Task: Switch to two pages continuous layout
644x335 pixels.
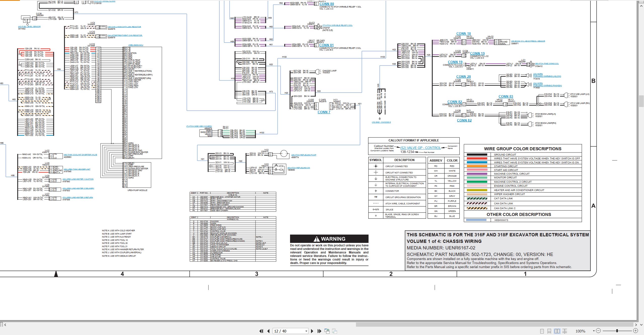Action: click(565, 331)
